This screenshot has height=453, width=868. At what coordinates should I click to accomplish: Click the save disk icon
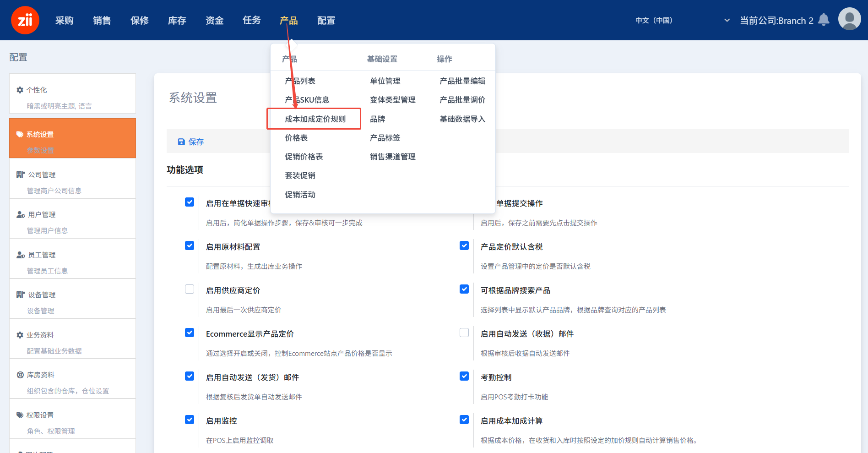(x=181, y=142)
